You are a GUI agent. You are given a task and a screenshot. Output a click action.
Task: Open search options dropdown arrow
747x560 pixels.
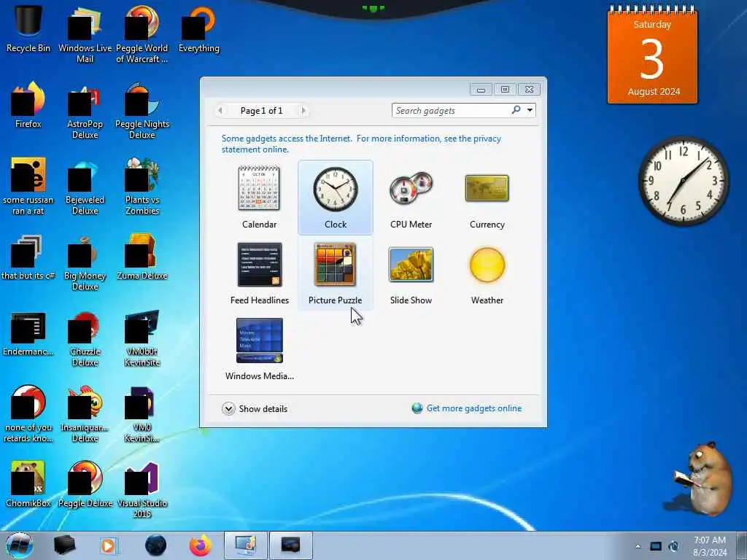click(x=530, y=111)
